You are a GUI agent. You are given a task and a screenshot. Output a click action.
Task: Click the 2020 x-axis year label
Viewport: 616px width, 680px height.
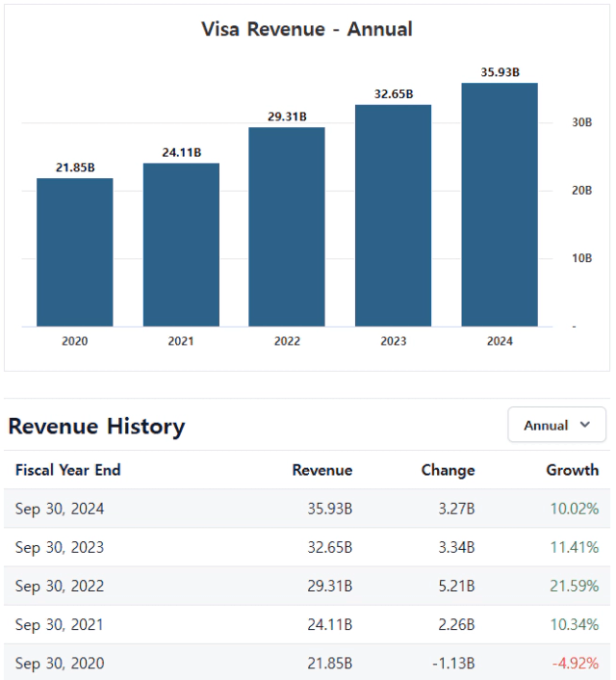tap(74, 341)
